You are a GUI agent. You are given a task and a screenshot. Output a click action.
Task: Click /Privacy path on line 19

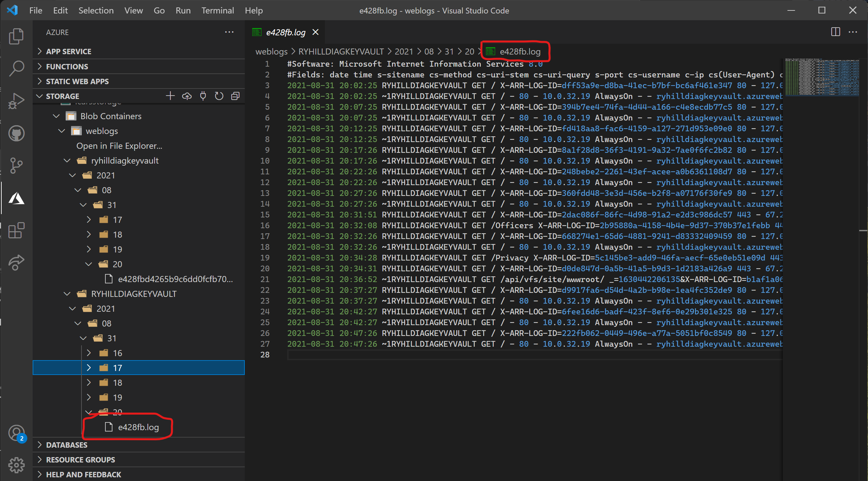[x=510, y=258]
